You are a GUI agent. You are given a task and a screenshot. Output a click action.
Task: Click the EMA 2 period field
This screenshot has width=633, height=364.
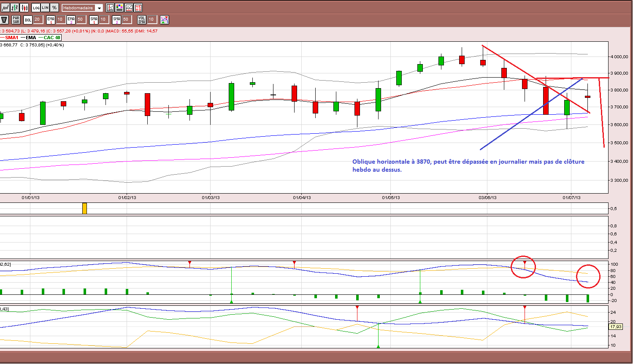[81, 19]
